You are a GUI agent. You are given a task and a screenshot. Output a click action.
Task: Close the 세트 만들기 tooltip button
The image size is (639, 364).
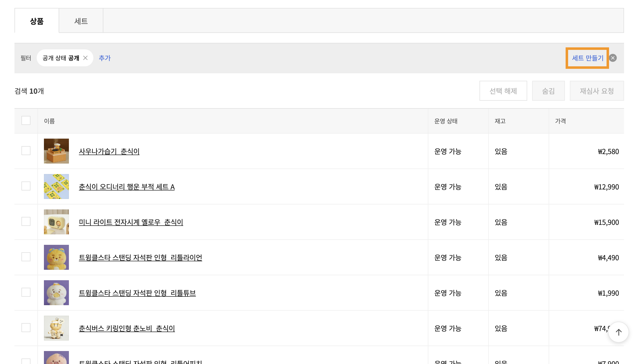pyautogui.click(x=613, y=58)
